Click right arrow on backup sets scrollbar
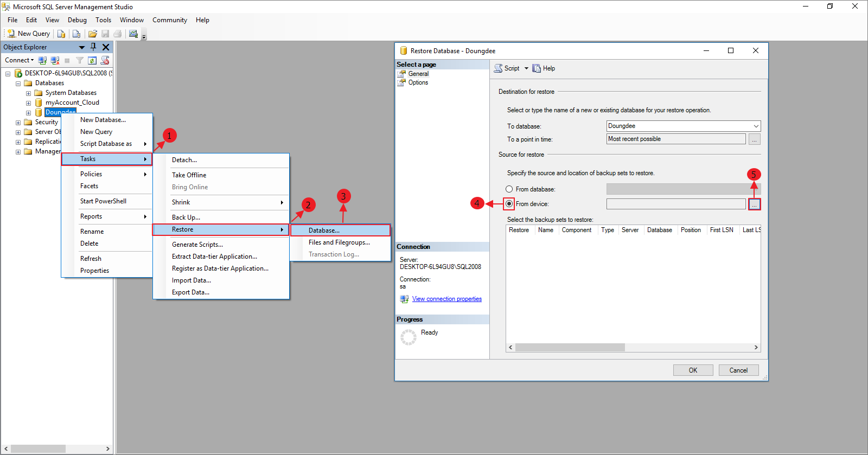Viewport: 868px width, 455px height. 756,348
